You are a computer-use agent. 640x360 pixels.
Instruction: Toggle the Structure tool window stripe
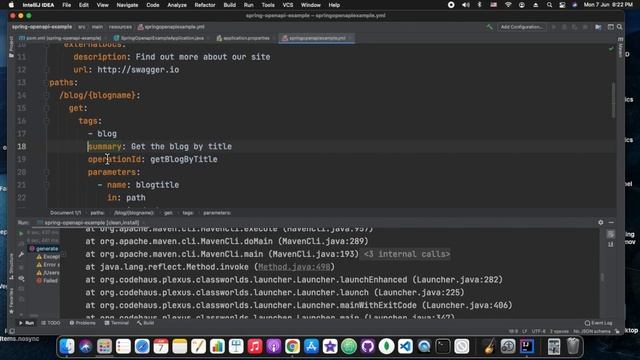tap(11, 268)
